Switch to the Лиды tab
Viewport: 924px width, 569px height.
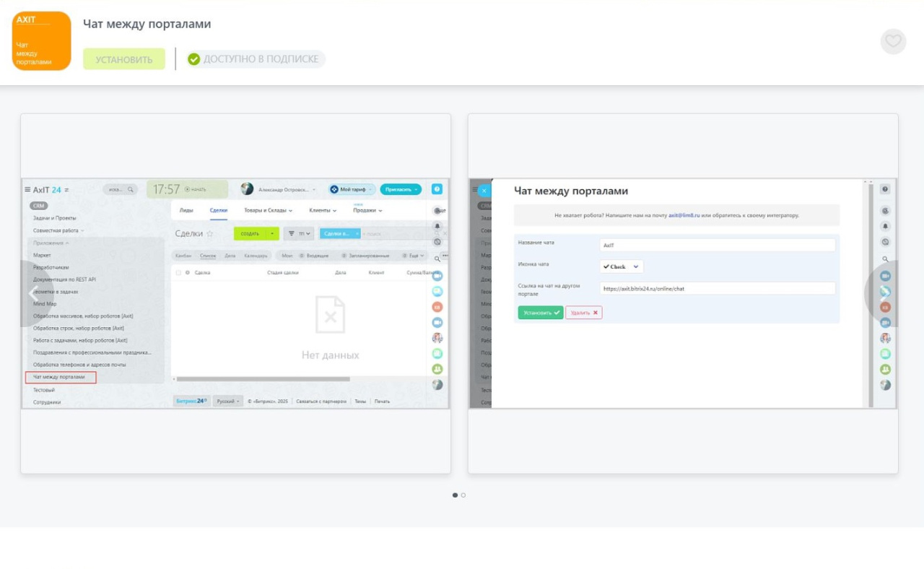[x=186, y=210]
